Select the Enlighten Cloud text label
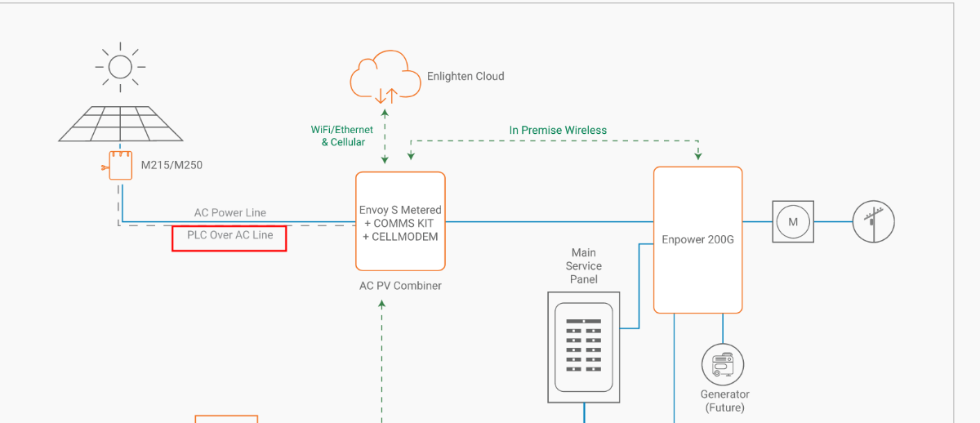Screen dimensions: 980x423 [465, 76]
